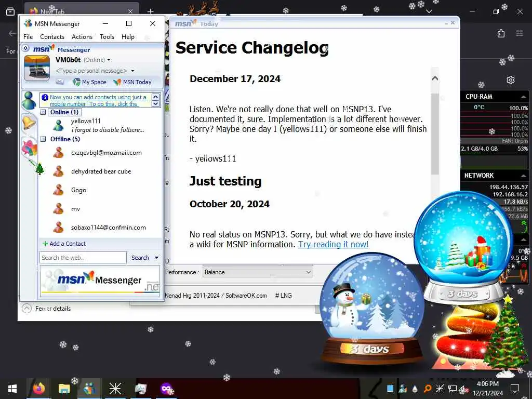
Task: Focus the Search the web field
Action: [x=83, y=258]
